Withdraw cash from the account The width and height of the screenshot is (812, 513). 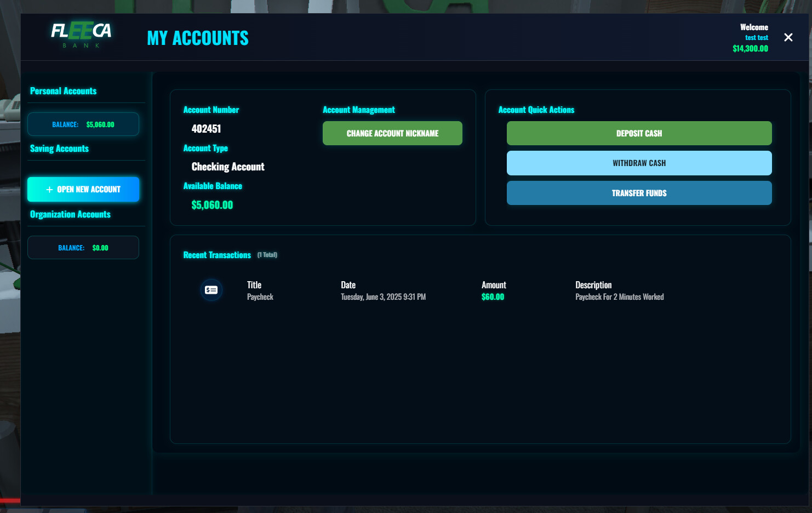(x=639, y=163)
